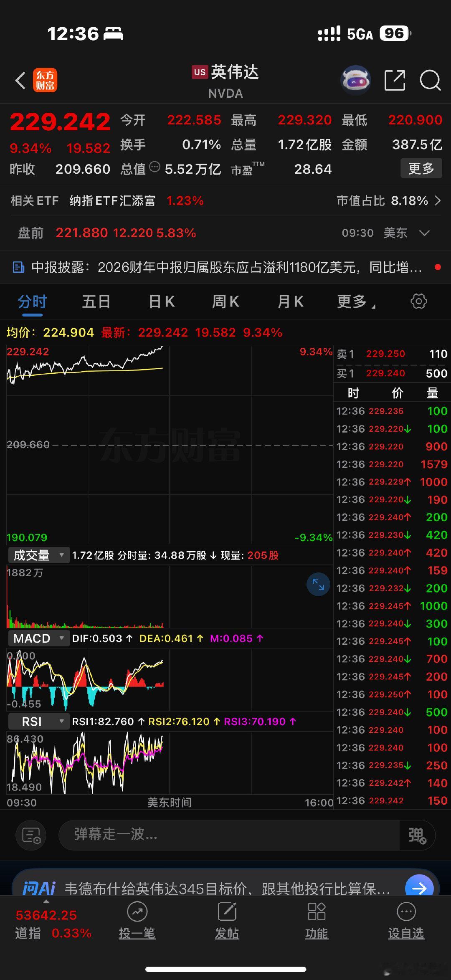Expand the 更多 chart period dropdown
The height and width of the screenshot is (980, 451).
[x=356, y=301]
